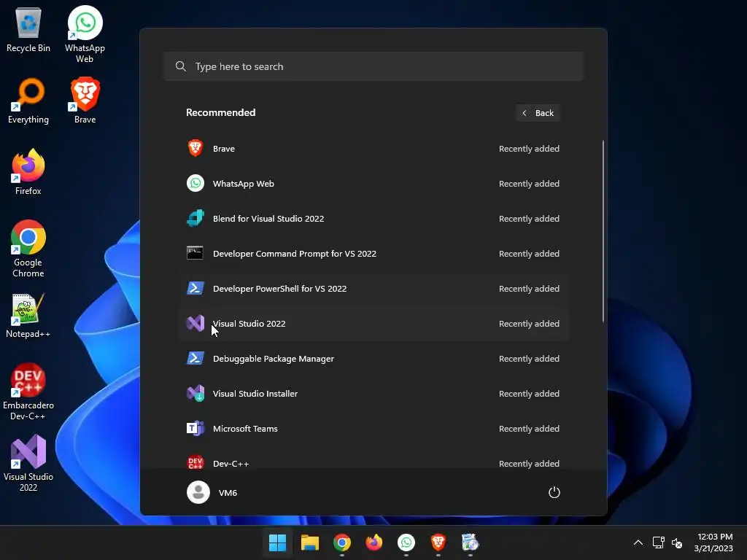
Task: Open the network status tray icon
Action: point(659,542)
